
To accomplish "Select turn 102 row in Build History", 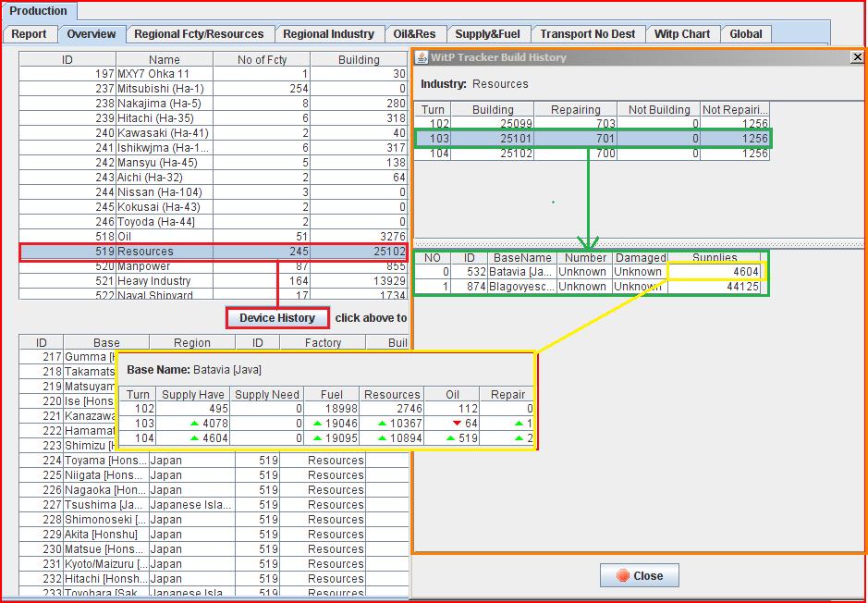I will [x=592, y=124].
